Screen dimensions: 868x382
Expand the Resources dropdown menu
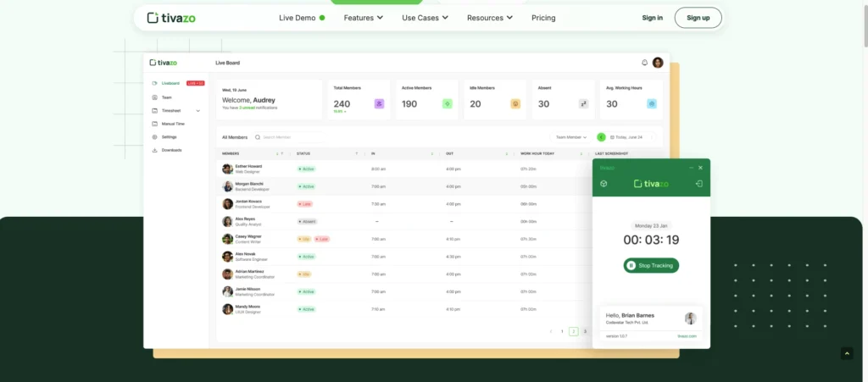490,18
